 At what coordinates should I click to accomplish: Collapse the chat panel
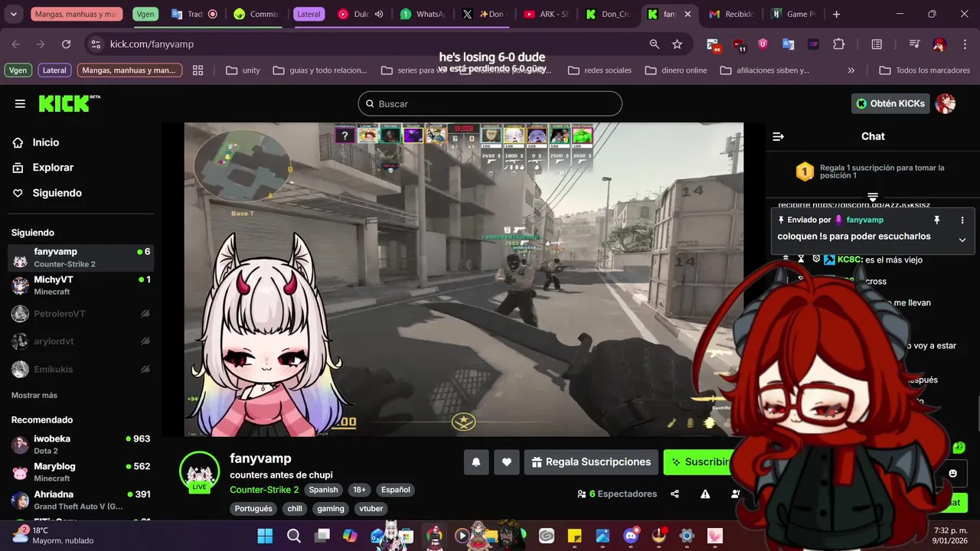[x=779, y=136]
